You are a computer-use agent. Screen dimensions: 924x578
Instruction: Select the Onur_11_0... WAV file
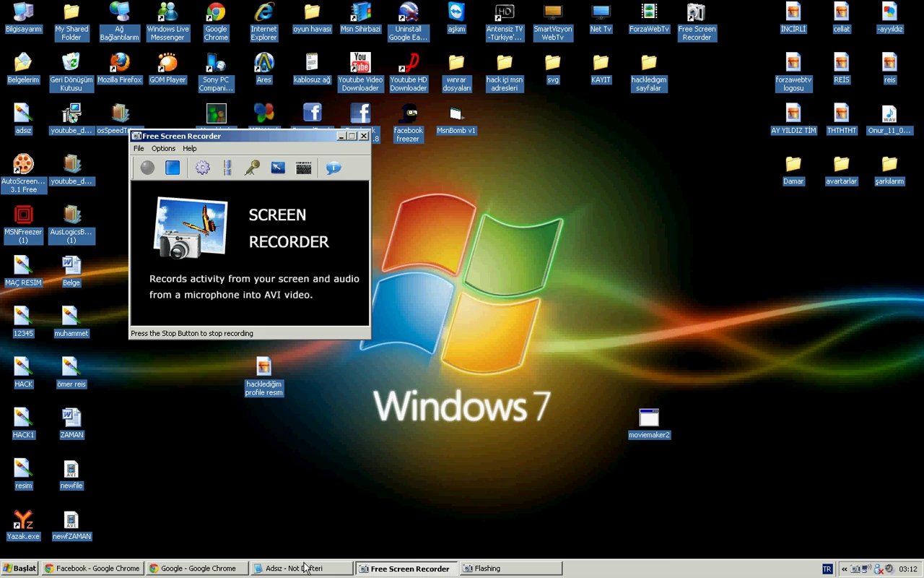coord(889,120)
